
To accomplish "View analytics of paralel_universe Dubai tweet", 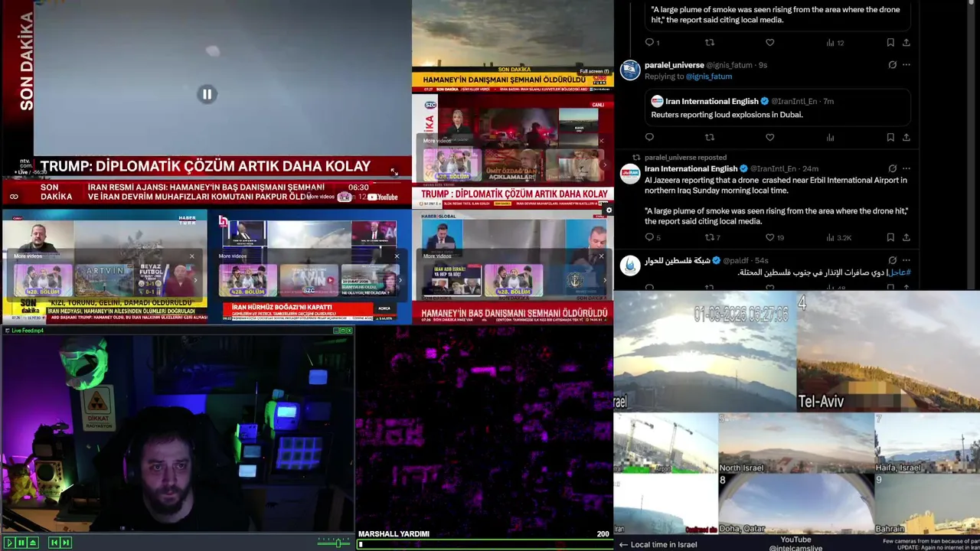I will pyautogui.click(x=830, y=138).
